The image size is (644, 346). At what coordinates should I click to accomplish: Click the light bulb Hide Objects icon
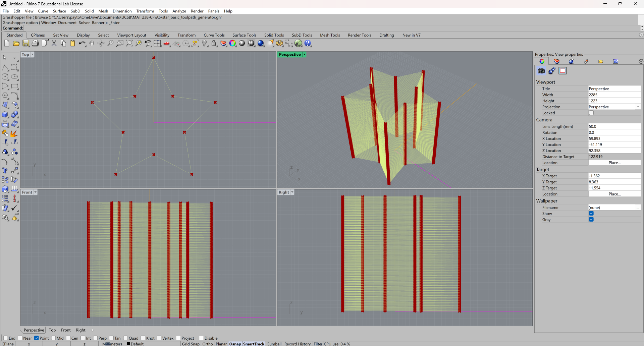tap(205, 43)
